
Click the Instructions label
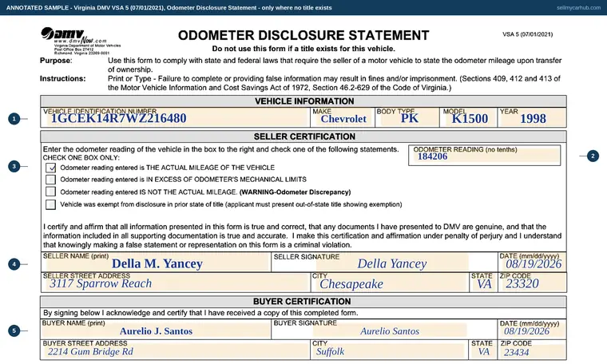63,78
